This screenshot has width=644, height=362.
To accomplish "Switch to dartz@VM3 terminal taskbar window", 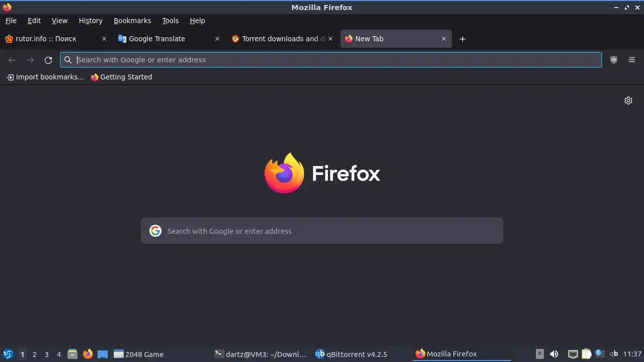I will click(260, 354).
